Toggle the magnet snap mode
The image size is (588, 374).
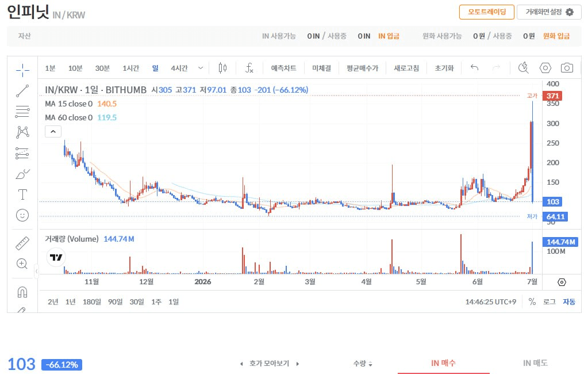point(22,292)
